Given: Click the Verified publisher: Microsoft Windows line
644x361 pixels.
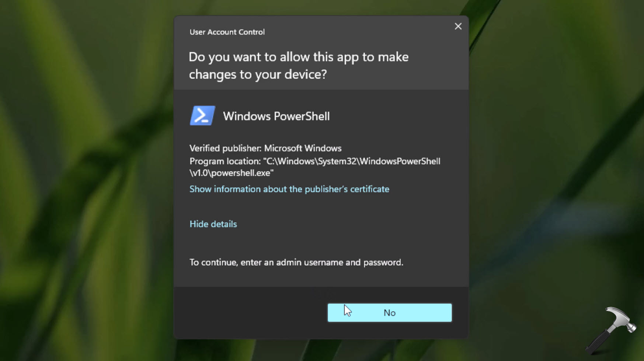Looking at the screenshot, I should tap(265, 148).
